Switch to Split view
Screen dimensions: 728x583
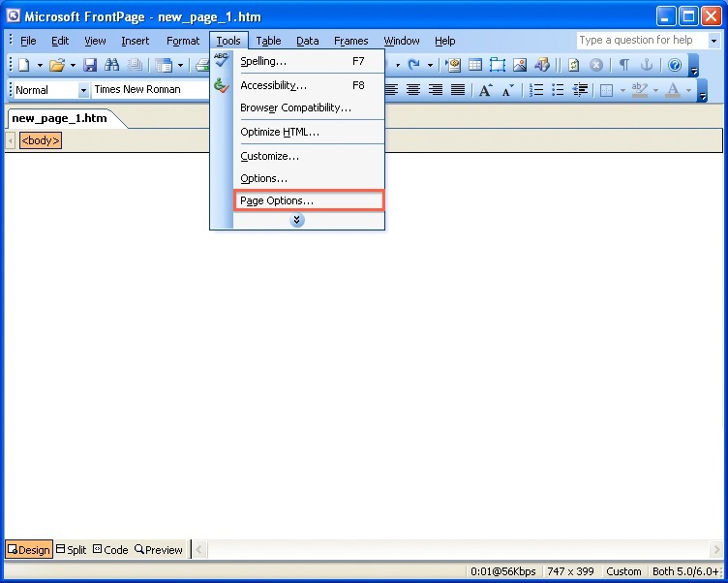click(x=71, y=549)
